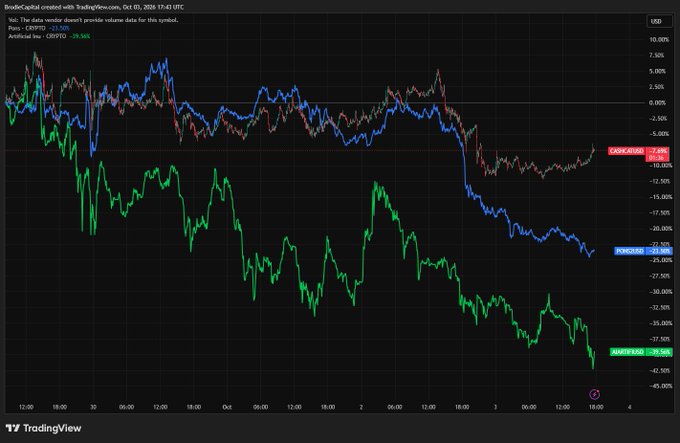
Task: Select the blue PONS2USD price label
Action: point(630,251)
